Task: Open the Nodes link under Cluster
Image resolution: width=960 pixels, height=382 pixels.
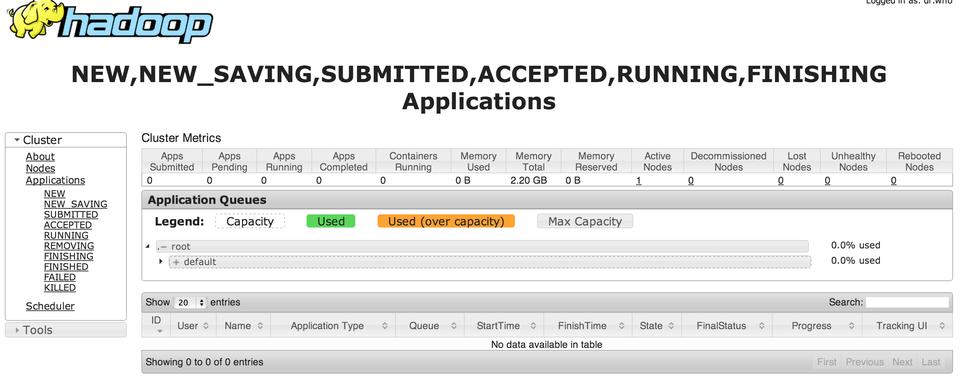Action: coord(40,168)
